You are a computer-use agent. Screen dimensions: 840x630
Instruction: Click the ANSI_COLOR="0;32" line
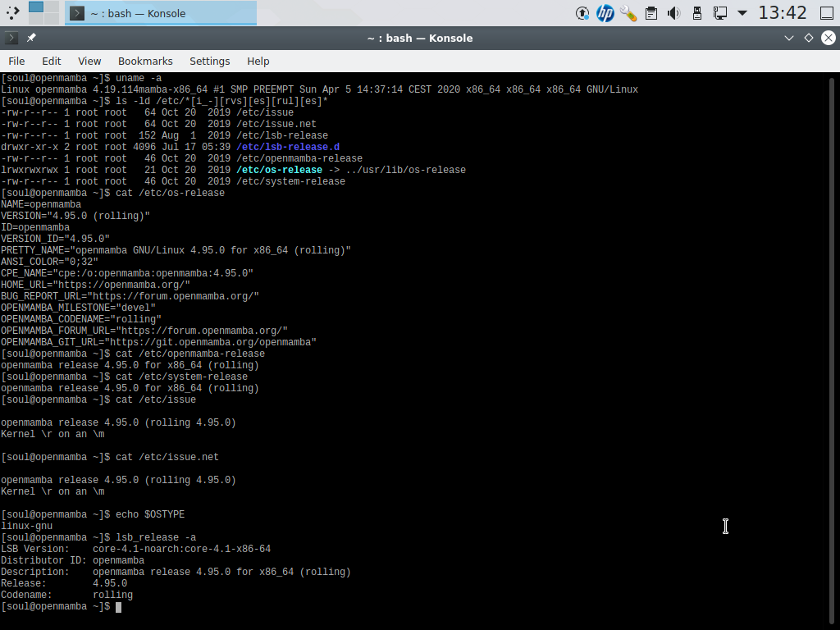coord(49,262)
